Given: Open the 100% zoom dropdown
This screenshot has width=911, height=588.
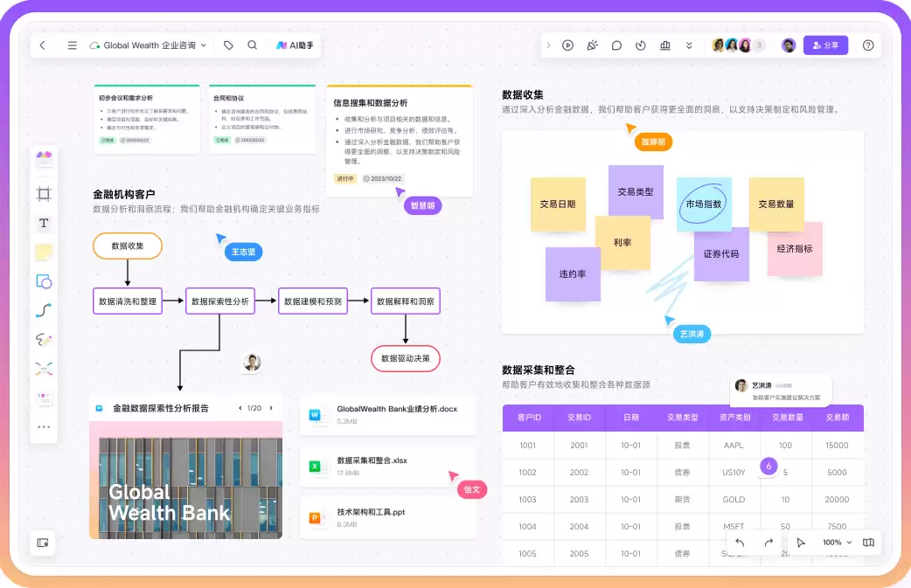Looking at the screenshot, I should coord(837,543).
